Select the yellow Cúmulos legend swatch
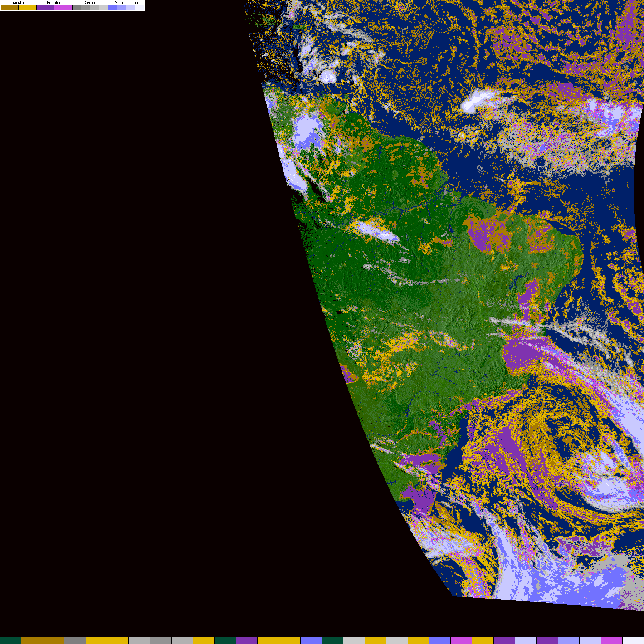Viewport: 644px width, 644px height. point(28,7)
